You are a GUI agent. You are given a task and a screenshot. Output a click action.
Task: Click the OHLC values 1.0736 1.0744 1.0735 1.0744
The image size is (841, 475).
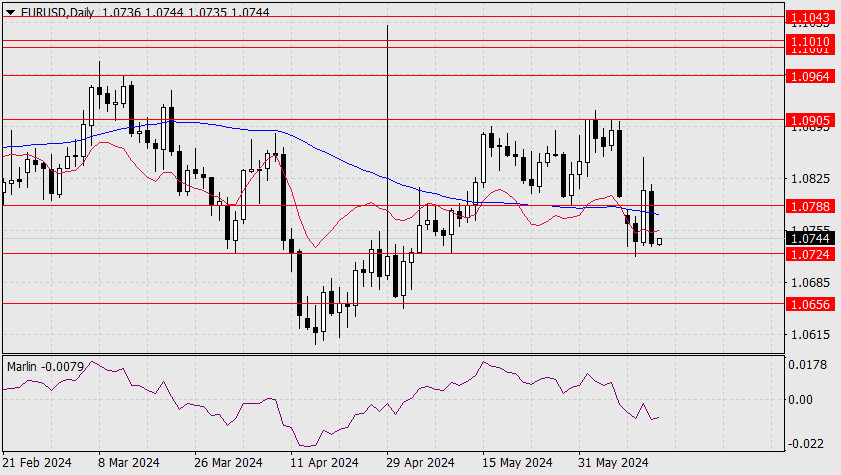186,12
